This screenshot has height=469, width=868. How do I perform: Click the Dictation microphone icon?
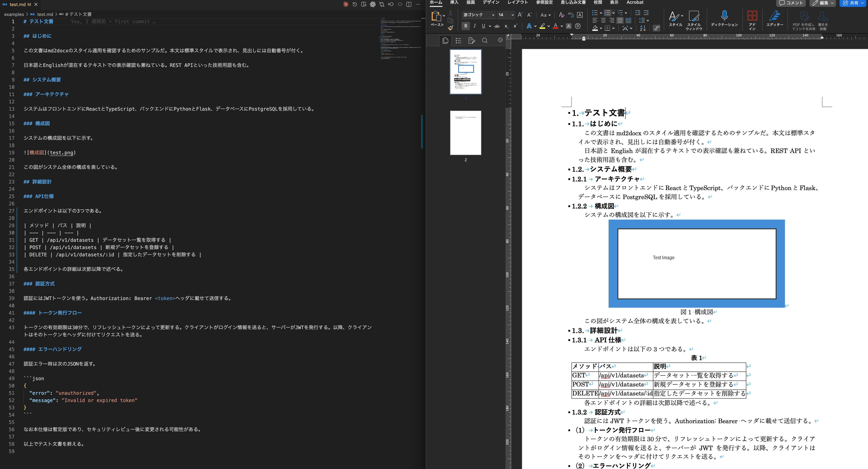pyautogui.click(x=724, y=15)
